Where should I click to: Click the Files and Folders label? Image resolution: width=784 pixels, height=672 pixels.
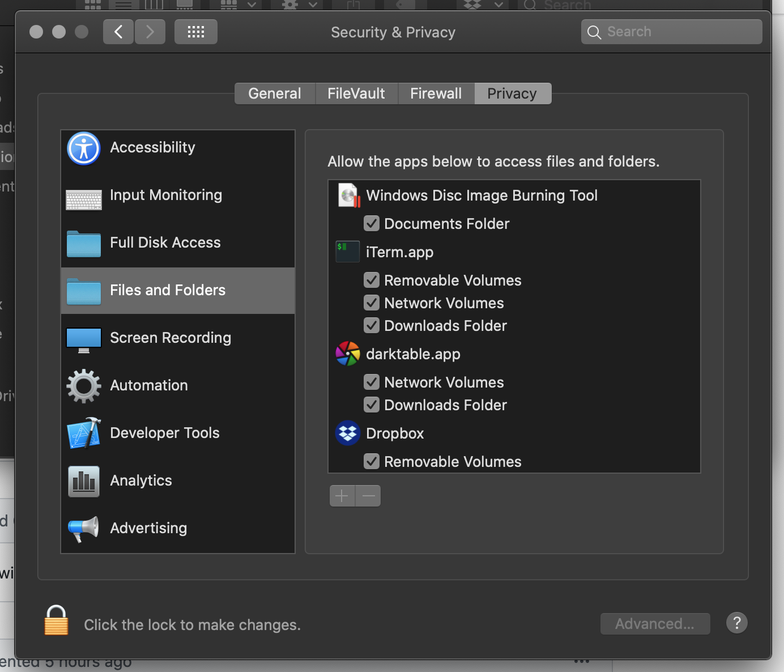tap(168, 290)
